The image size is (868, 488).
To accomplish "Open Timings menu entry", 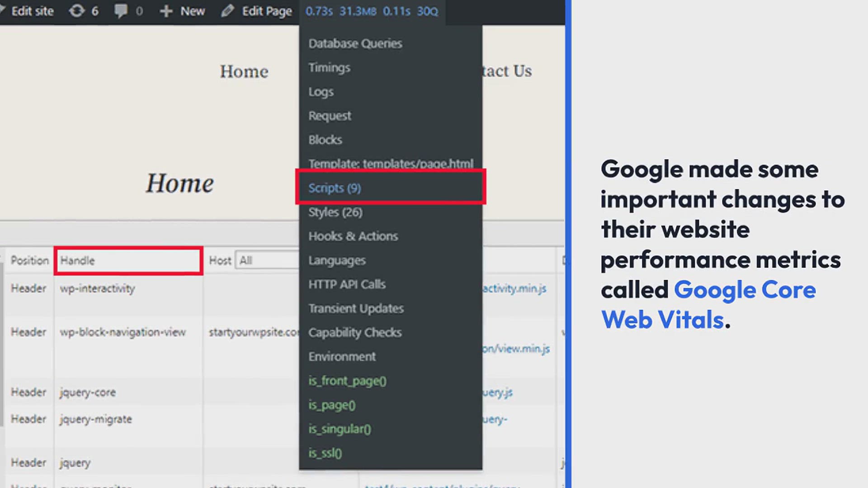I will (x=329, y=67).
